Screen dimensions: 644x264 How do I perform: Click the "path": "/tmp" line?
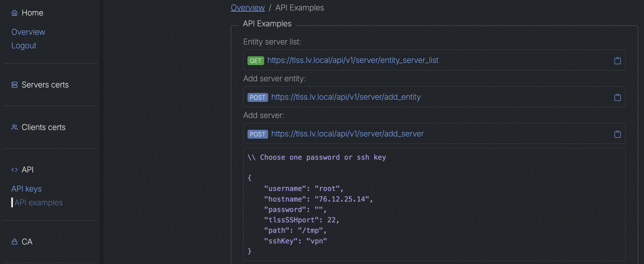(296, 230)
